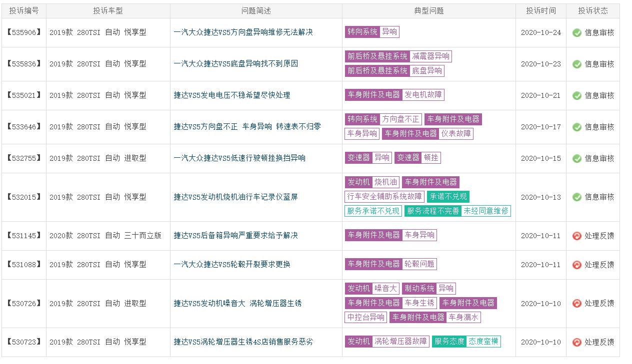Viewport: 632px width, 364px height.
Task: Open complaint 捷达VS5发电电压不稳希望尽快处理
Action: [231, 95]
